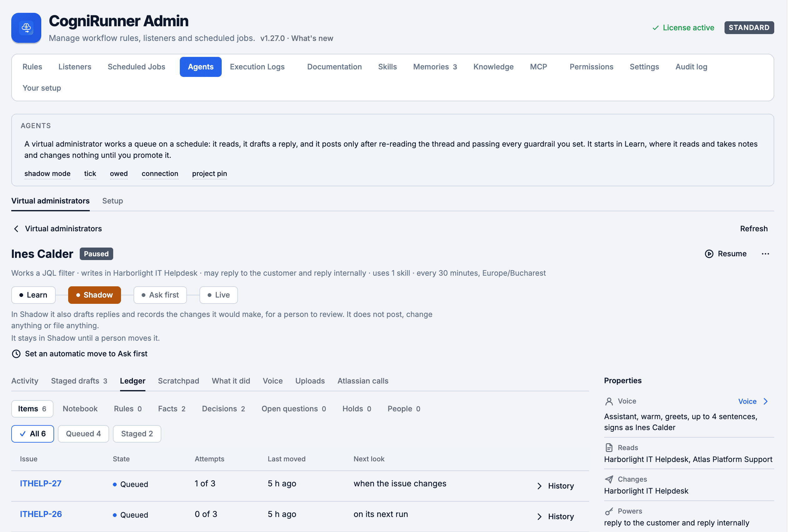Click the Changes paper-plane icon
The image size is (788, 532).
tap(609, 479)
